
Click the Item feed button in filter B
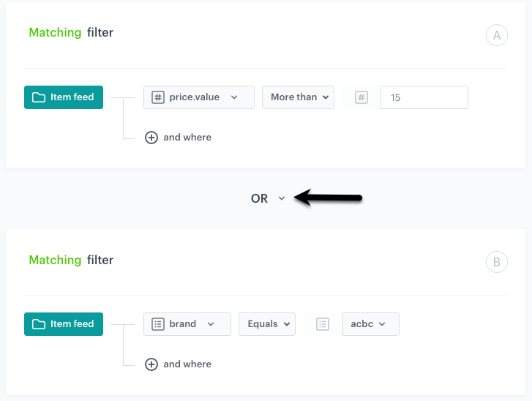coord(64,324)
